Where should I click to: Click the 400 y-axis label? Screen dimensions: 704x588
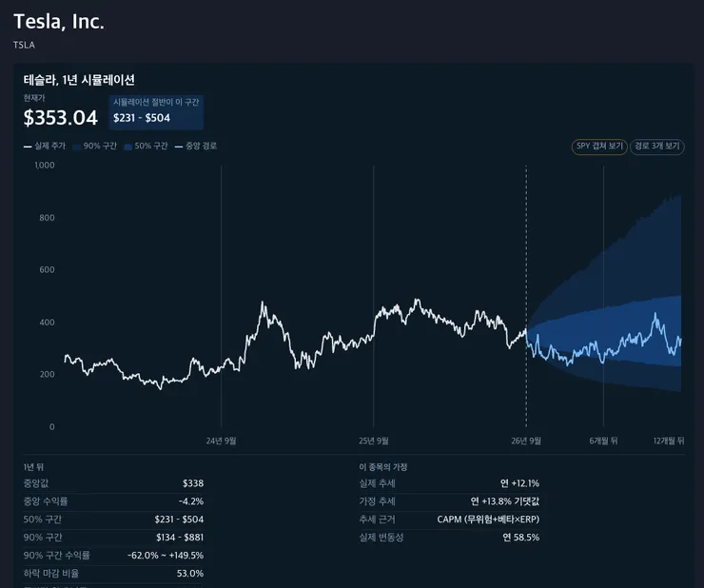(47, 323)
